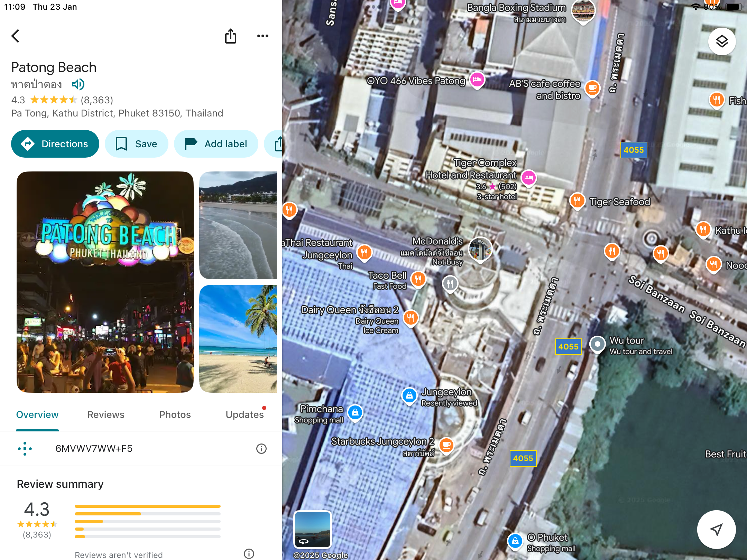Screen dimensions: 747x560
Task: Tap the share icon in the header
Action: (x=231, y=36)
